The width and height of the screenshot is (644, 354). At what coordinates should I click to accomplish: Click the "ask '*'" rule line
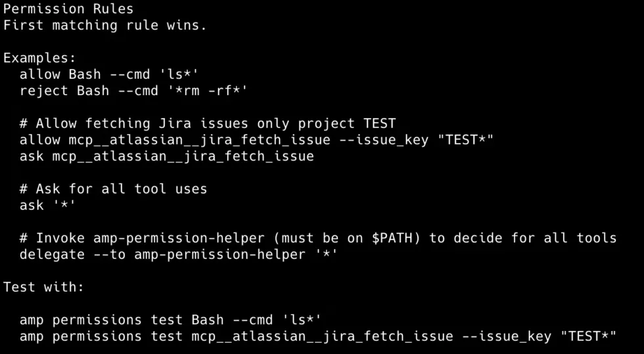(48, 206)
